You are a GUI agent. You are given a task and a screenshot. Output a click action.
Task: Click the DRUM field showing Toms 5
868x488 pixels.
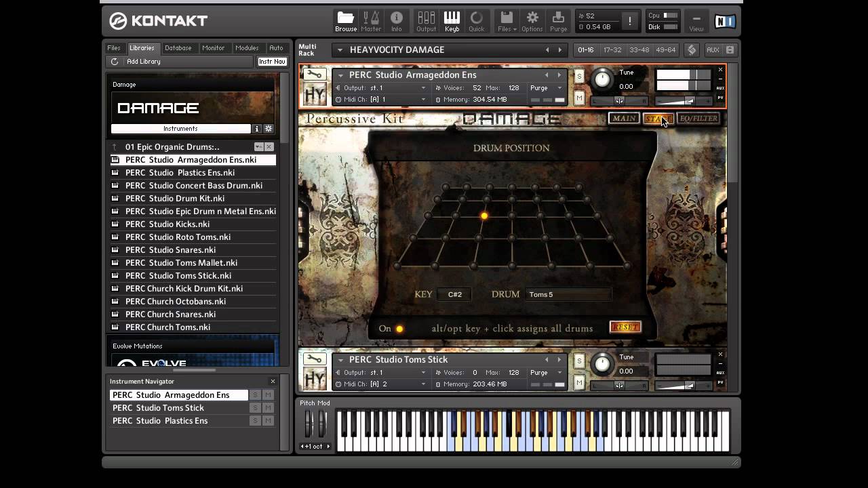click(568, 295)
